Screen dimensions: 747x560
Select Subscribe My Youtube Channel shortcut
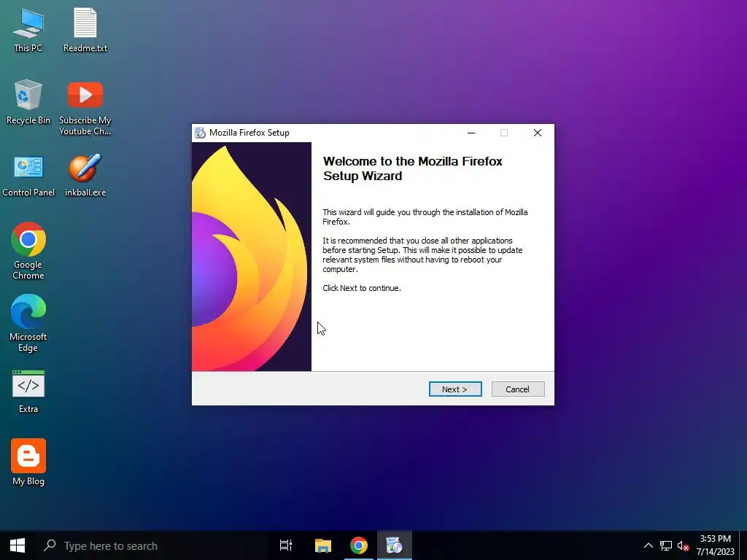point(85,109)
